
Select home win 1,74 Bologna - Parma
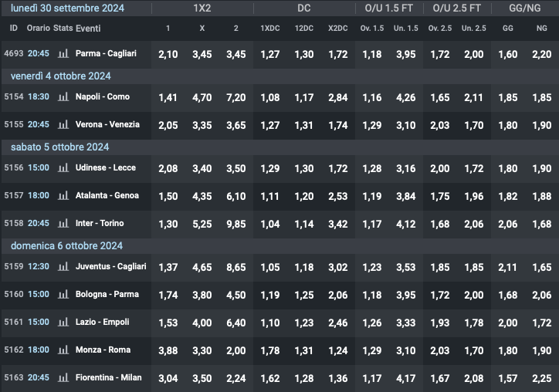point(168,295)
